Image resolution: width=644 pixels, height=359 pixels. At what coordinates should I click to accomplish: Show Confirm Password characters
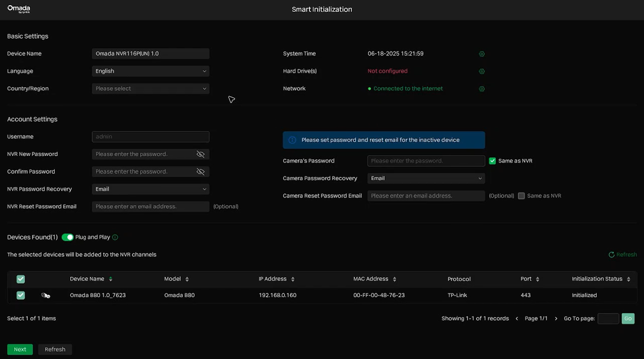coord(200,172)
